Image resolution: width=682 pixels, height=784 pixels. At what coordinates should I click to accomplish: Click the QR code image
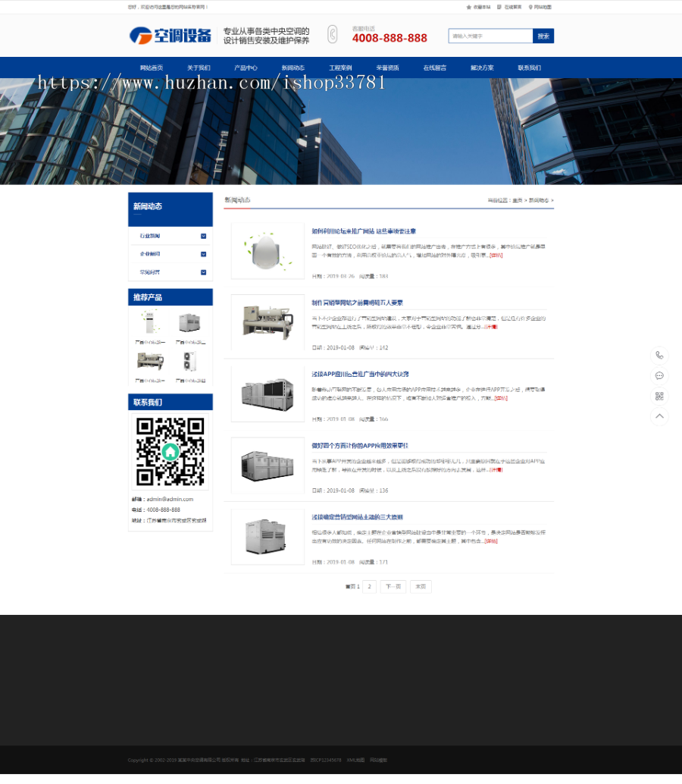pos(170,451)
